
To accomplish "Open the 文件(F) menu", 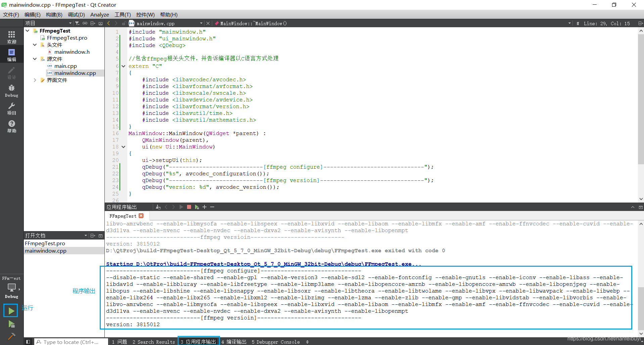I will 11,14.
